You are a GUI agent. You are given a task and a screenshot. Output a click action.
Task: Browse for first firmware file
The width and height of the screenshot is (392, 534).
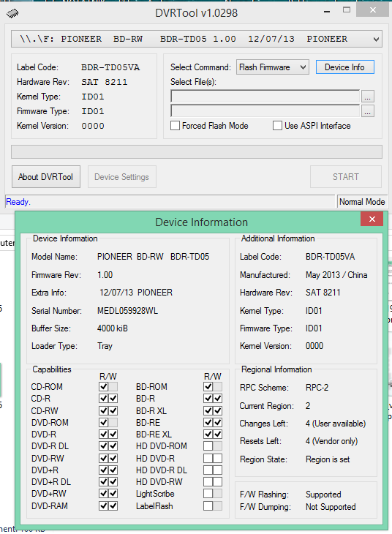(x=367, y=97)
